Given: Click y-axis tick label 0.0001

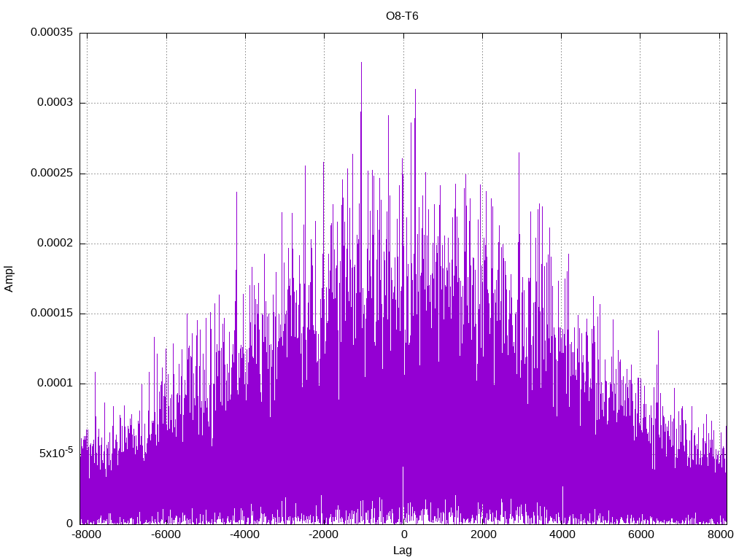Looking at the screenshot, I should click(x=55, y=384).
